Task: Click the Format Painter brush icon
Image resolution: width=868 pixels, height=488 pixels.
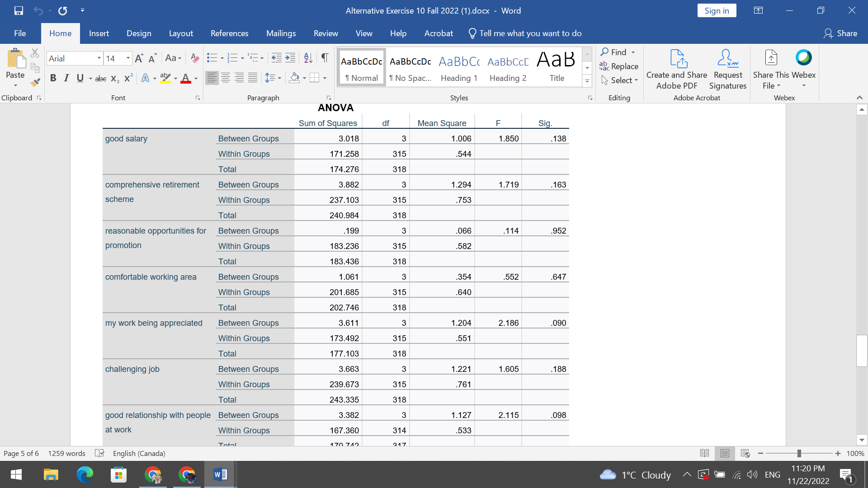Action: pos(35,83)
